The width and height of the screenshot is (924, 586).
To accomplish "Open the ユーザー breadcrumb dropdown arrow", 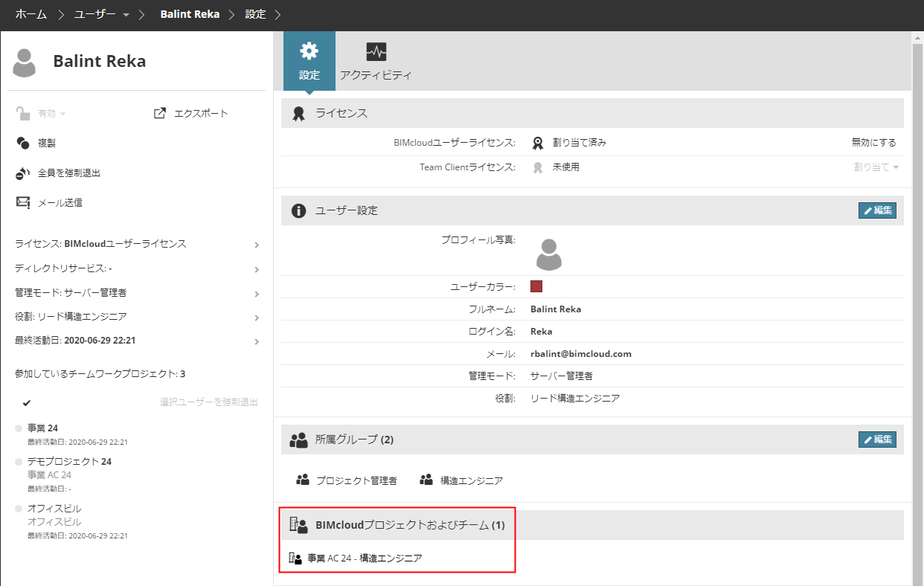I will 126,15.
